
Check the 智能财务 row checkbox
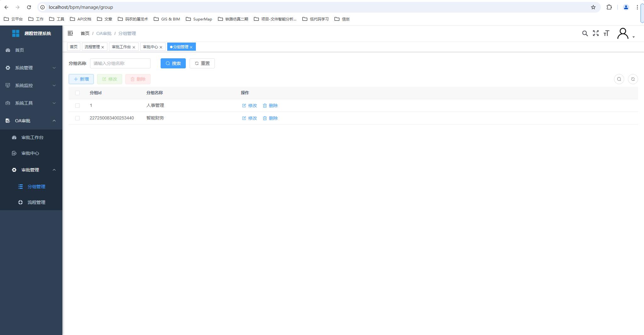pos(77,118)
